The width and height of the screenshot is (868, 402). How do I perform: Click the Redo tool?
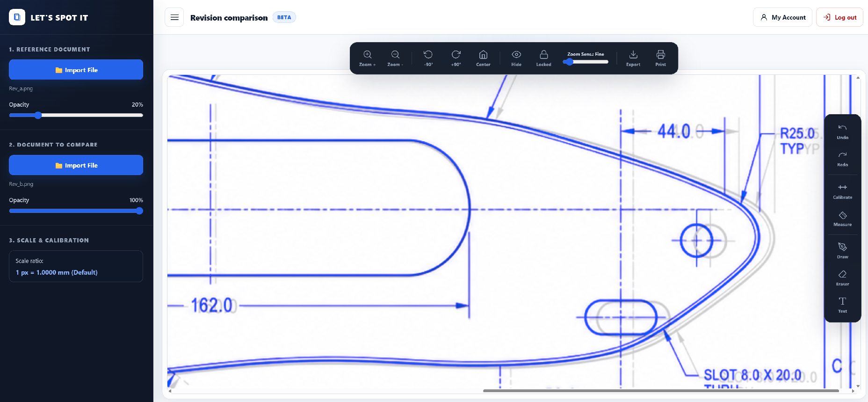(842, 158)
